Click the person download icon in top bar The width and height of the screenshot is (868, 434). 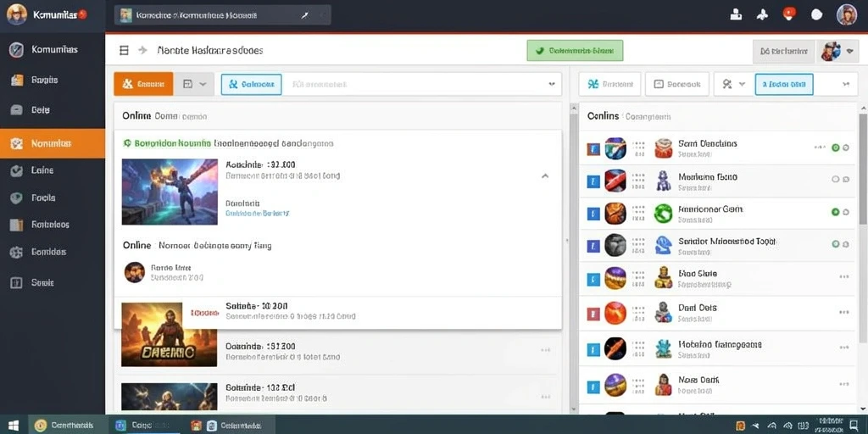point(736,14)
